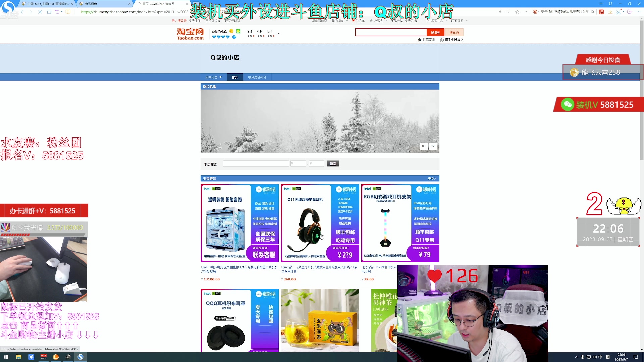Viewport: 644px width, 362px height.
Task: Click the share page icon in address bar
Action: 507,12
